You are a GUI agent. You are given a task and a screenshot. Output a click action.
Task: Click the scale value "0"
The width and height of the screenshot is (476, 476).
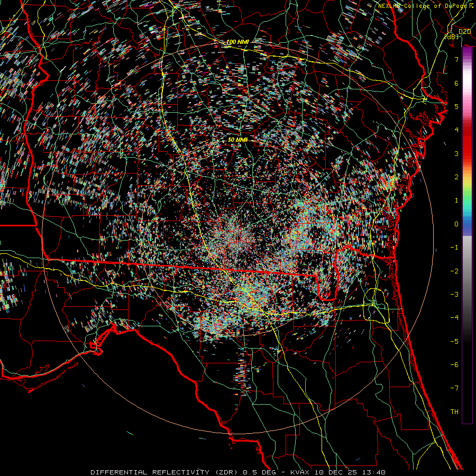tap(456, 224)
